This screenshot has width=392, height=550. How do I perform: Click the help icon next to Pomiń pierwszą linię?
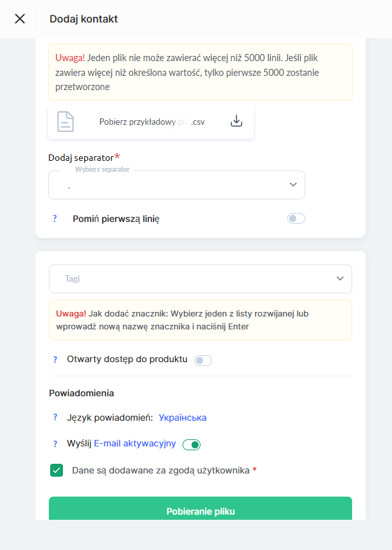pos(55,218)
